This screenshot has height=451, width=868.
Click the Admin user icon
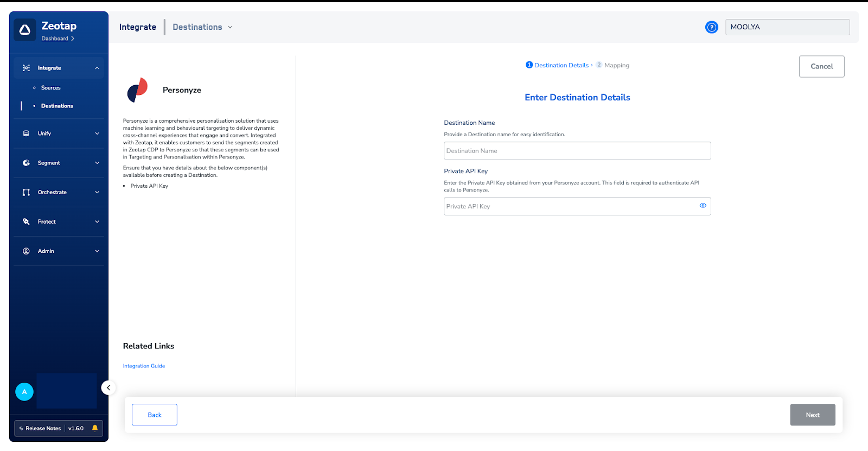(26, 251)
